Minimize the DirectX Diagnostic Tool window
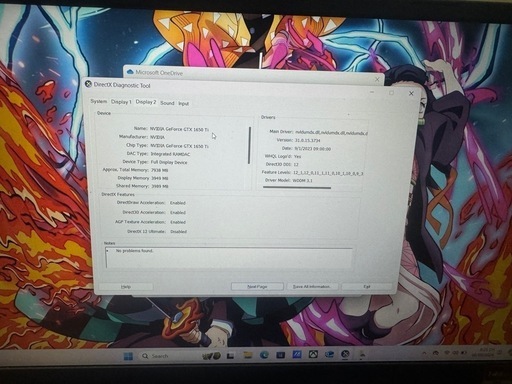This screenshot has height=384, width=512. [372, 92]
